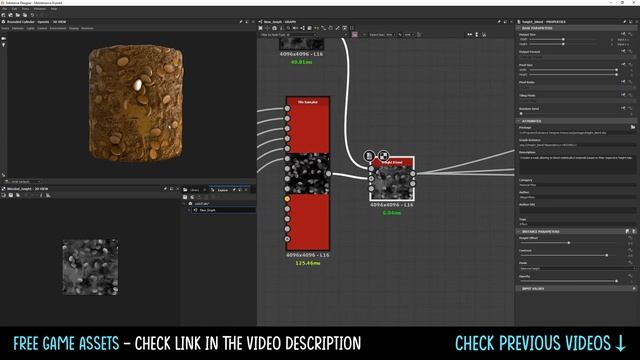Click the undo arrow in main toolbar
640x360 pixels.
pyautogui.click(x=32, y=15)
